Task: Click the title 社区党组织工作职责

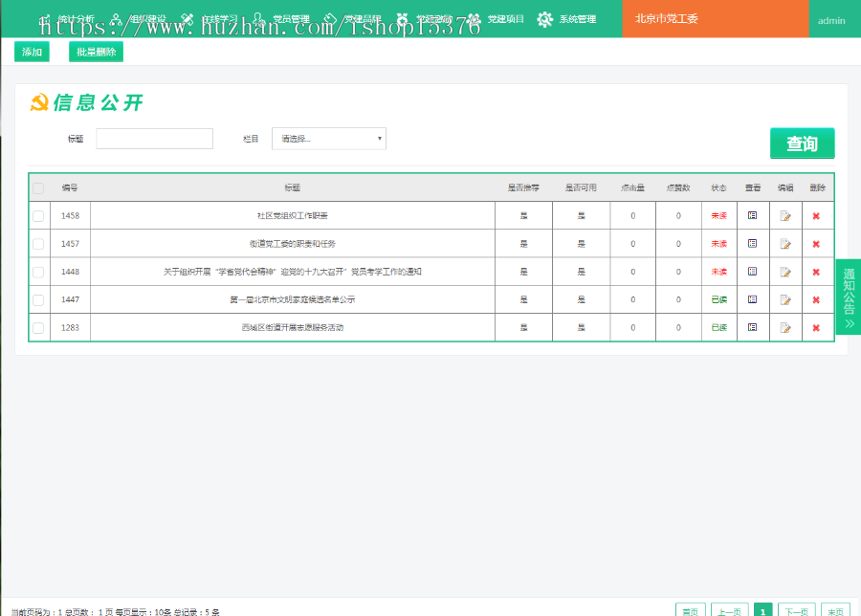Action: pos(292,216)
